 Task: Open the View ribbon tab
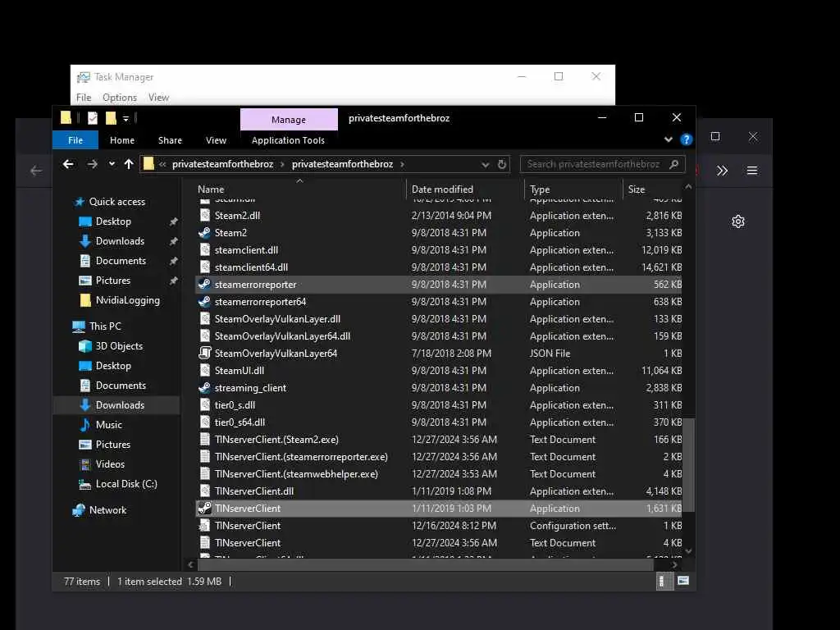tap(216, 139)
